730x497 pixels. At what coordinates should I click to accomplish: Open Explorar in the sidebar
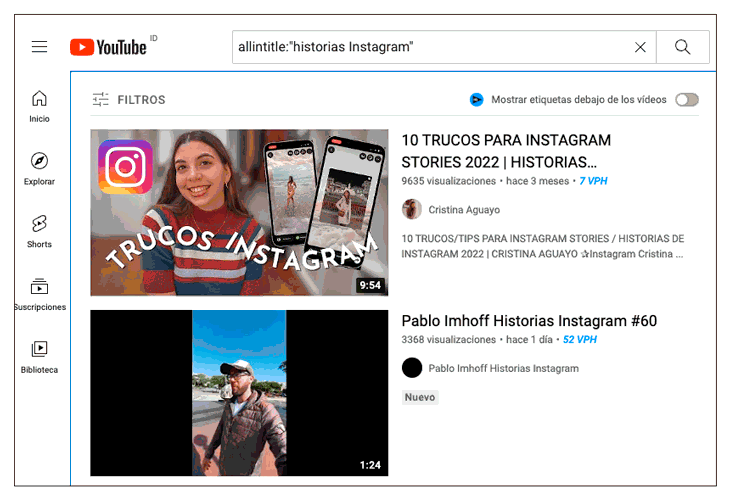[x=39, y=169]
